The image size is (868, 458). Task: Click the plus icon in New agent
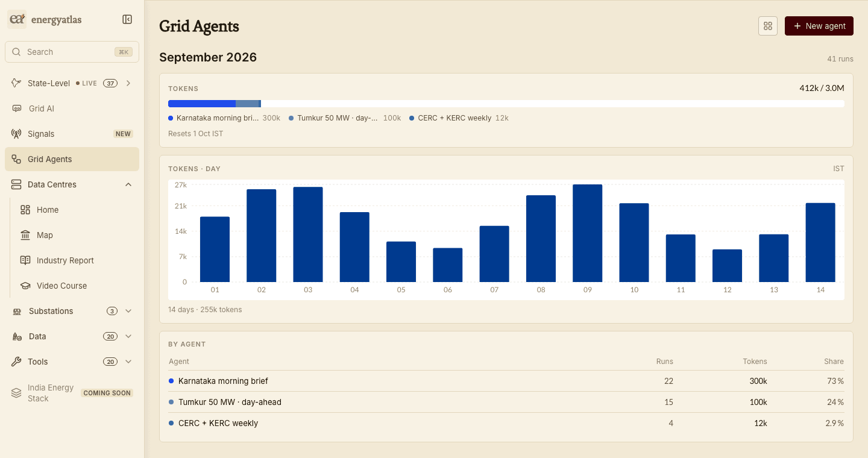(x=797, y=26)
